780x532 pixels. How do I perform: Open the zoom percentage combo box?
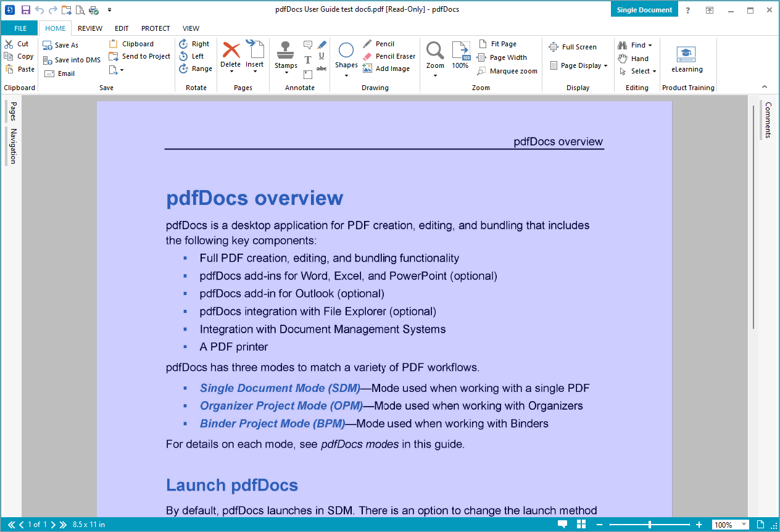point(730,525)
